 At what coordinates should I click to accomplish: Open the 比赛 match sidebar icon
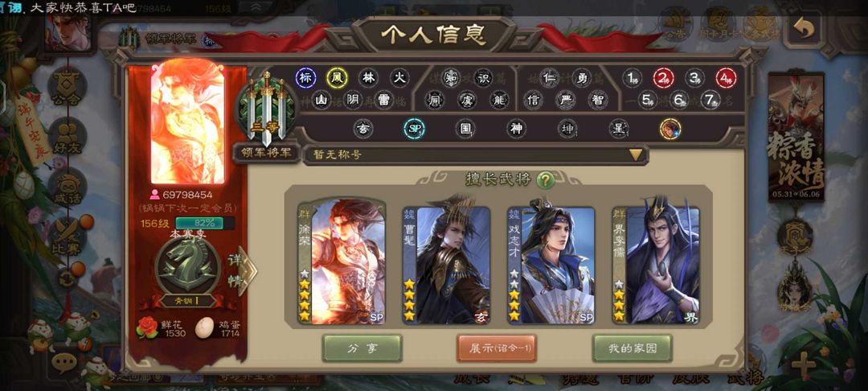coord(67,237)
